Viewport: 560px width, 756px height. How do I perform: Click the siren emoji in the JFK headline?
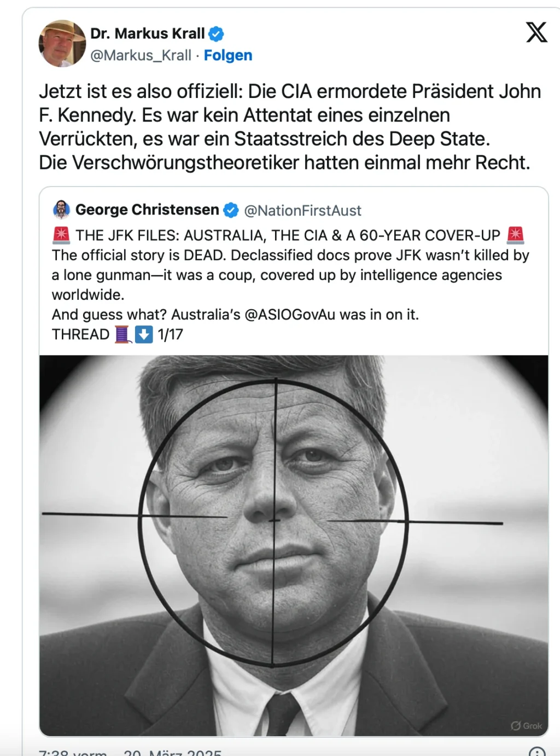pyautogui.click(x=61, y=235)
